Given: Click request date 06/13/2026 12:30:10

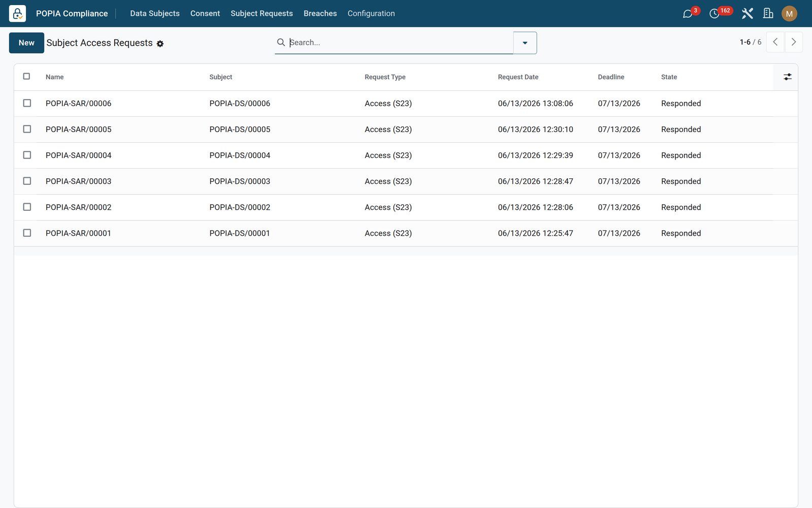Looking at the screenshot, I should tap(535, 130).
